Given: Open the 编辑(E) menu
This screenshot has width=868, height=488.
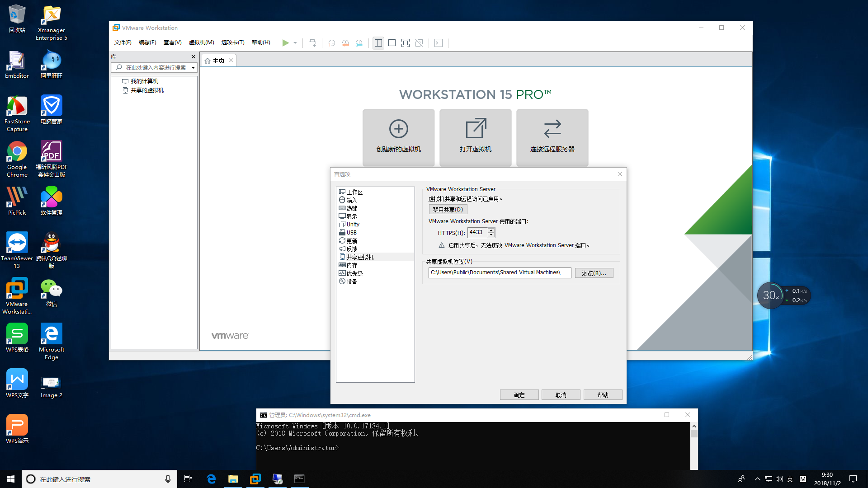Looking at the screenshot, I should [147, 42].
